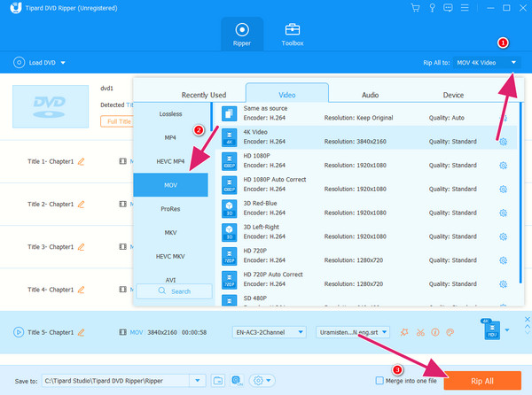
Task: Open the Recently Used tab
Action: click(204, 95)
